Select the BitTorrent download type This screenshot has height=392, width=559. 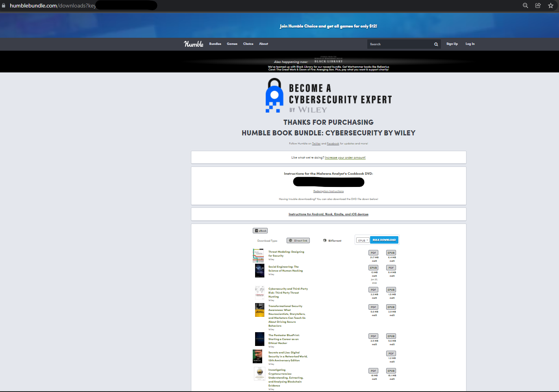coord(332,240)
